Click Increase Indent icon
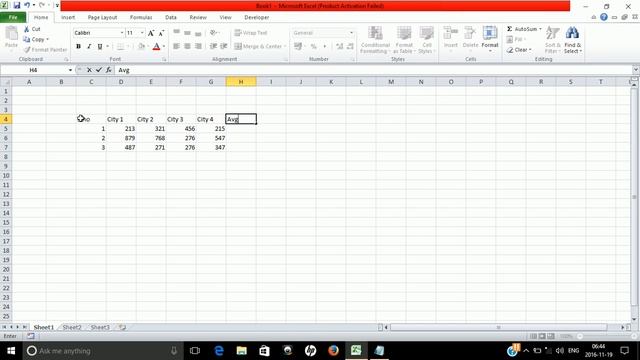This screenshot has width=640, height=360. click(x=224, y=47)
